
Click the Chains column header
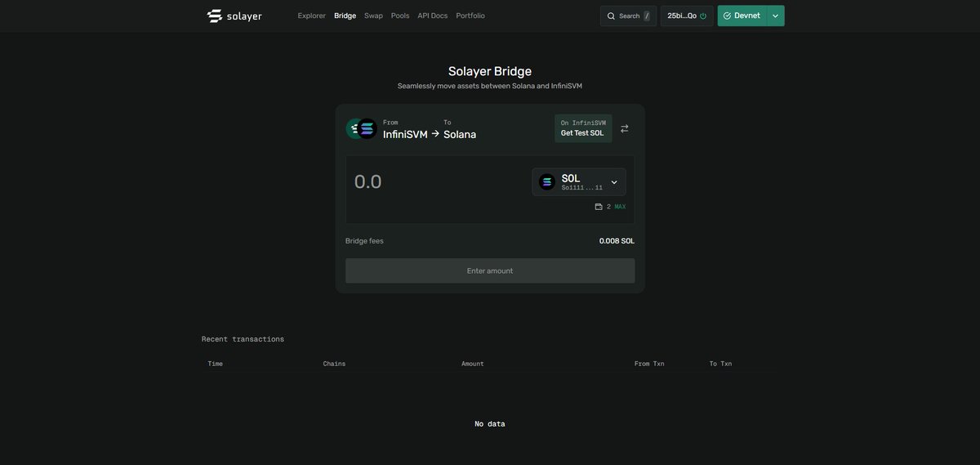(x=335, y=364)
